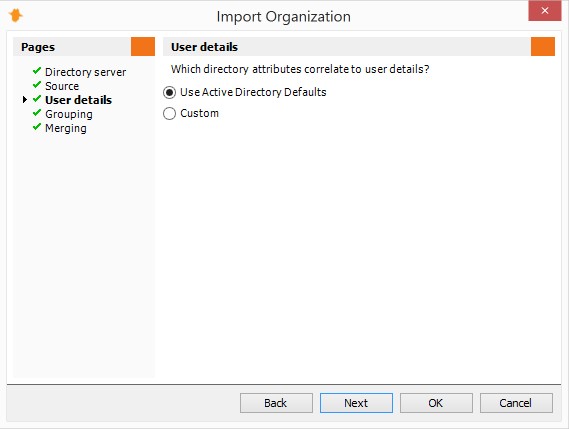Screen dimensions: 569x429
Task: Click the Next button
Action: tap(356, 403)
